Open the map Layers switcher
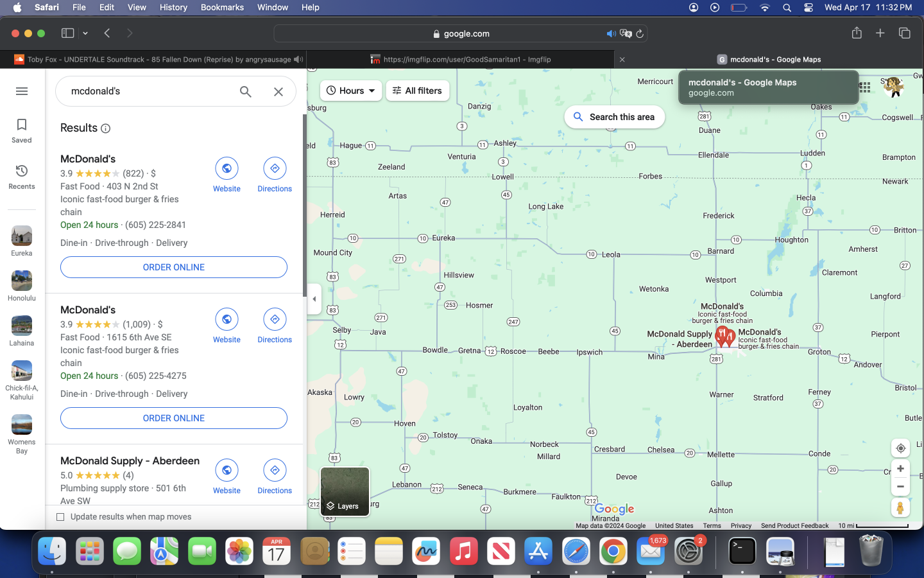Screen dimensions: 924x578 click(x=345, y=491)
